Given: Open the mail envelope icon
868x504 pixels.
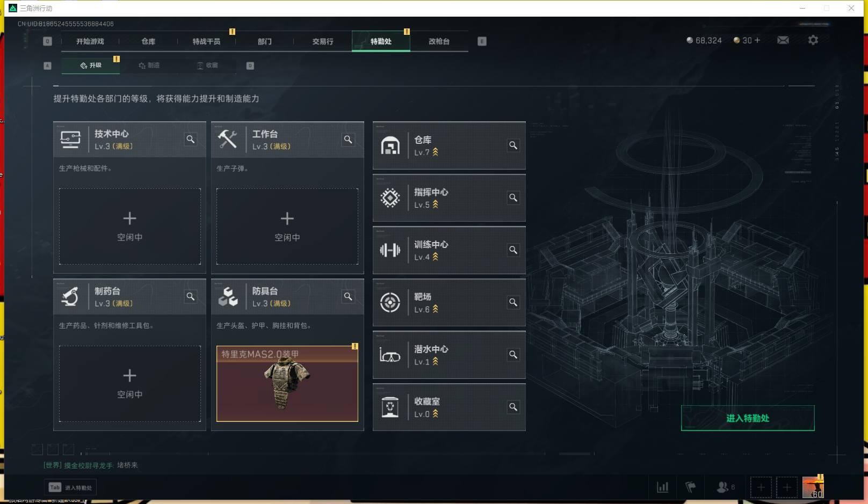Looking at the screenshot, I should pyautogui.click(x=783, y=40).
